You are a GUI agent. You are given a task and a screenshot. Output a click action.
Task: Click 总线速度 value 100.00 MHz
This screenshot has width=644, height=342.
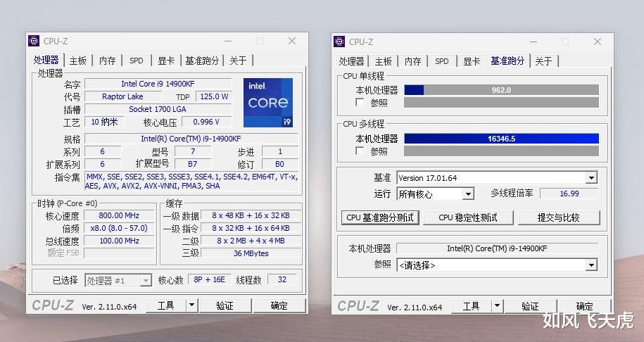pos(119,241)
